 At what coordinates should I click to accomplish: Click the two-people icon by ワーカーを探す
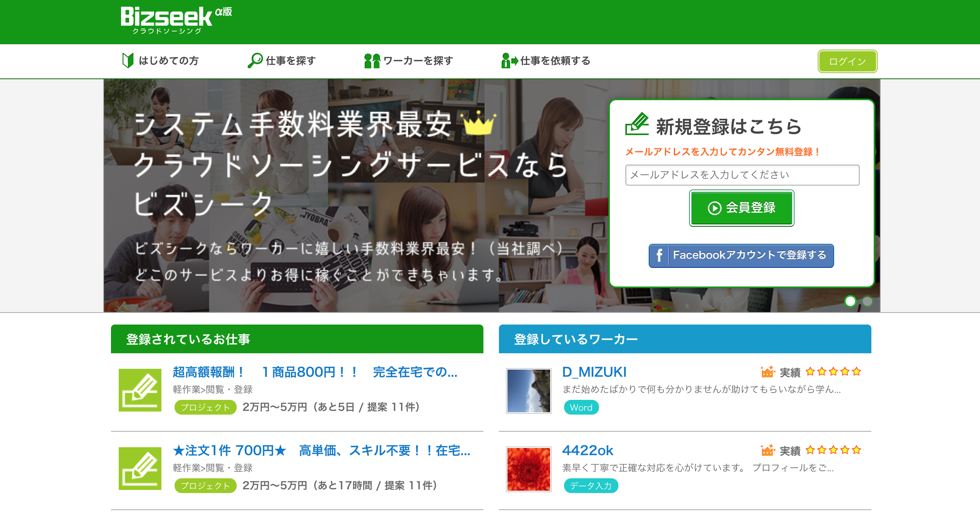pyautogui.click(x=372, y=61)
